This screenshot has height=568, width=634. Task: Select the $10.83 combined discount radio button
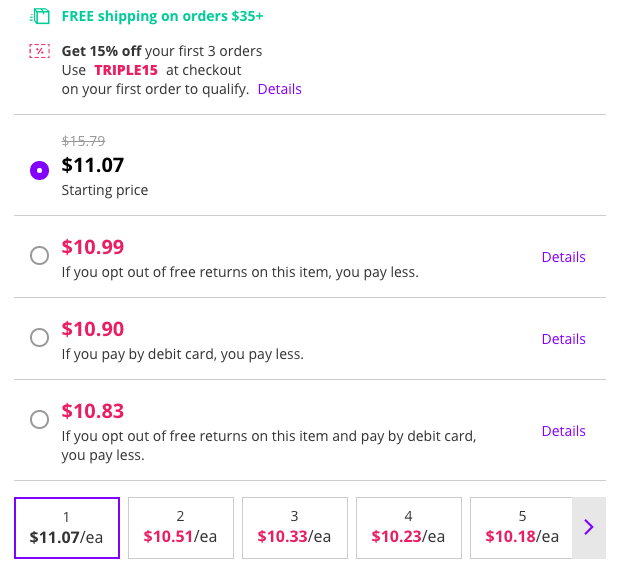[40, 420]
